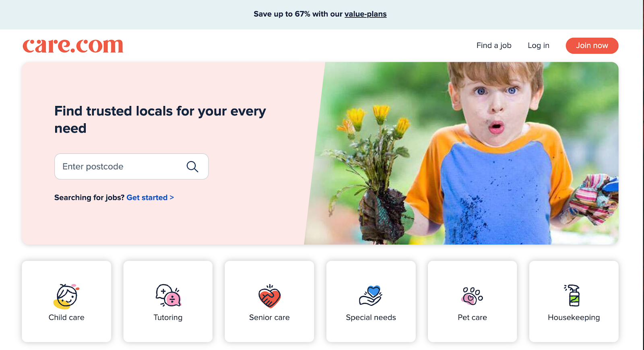Click the Get started link
This screenshot has height=350, width=644.
(150, 197)
